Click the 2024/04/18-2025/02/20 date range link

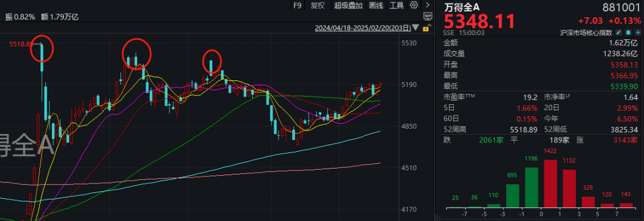(363, 28)
